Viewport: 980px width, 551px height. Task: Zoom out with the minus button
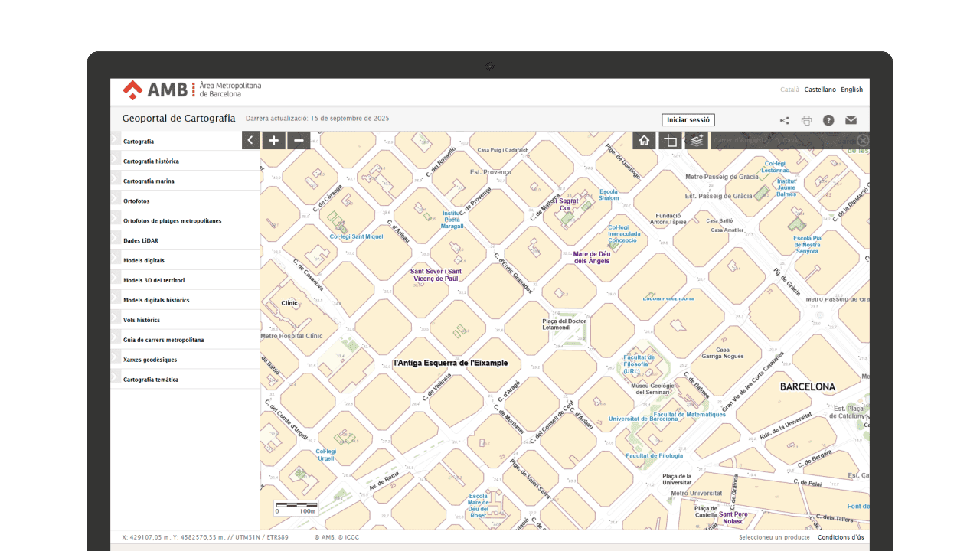pyautogui.click(x=298, y=140)
